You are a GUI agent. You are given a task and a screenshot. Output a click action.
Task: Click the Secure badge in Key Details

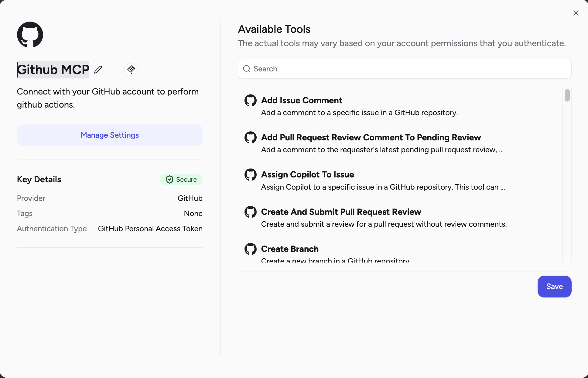(181, 179)
